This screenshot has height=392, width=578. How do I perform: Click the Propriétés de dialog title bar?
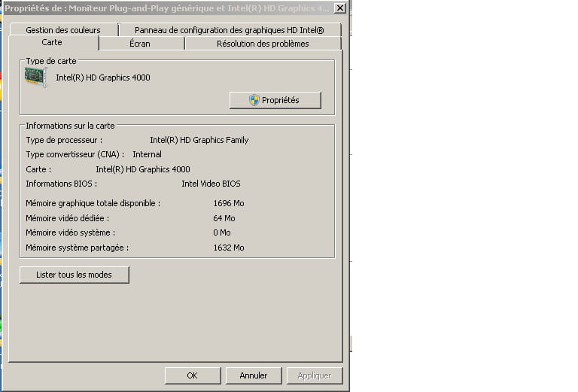[x=166, y=8]
